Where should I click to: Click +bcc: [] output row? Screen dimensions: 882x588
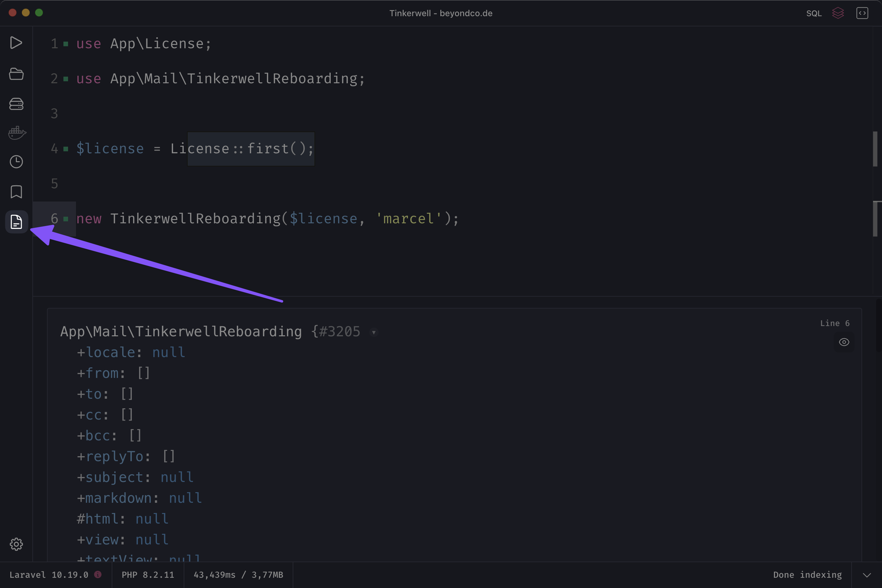click(x=109, y=436)
